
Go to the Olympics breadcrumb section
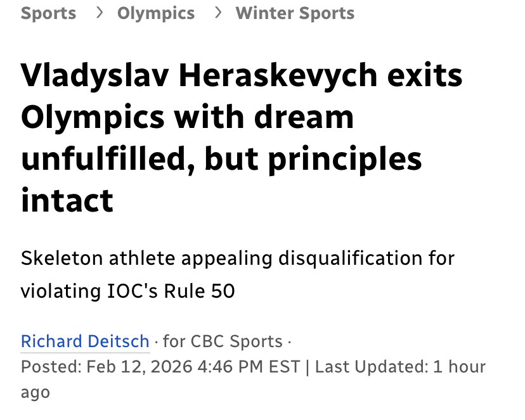pyautogui.click(x=156, y=13)
